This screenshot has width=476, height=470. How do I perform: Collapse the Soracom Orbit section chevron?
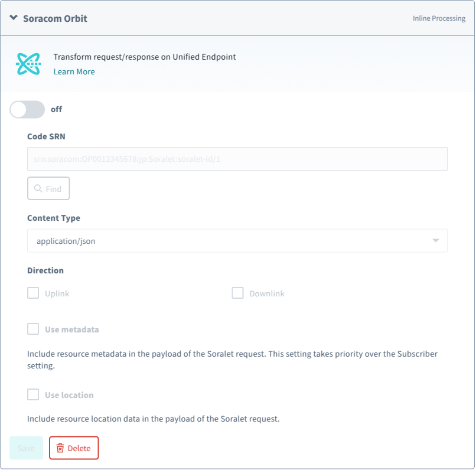tap(14, 18)
